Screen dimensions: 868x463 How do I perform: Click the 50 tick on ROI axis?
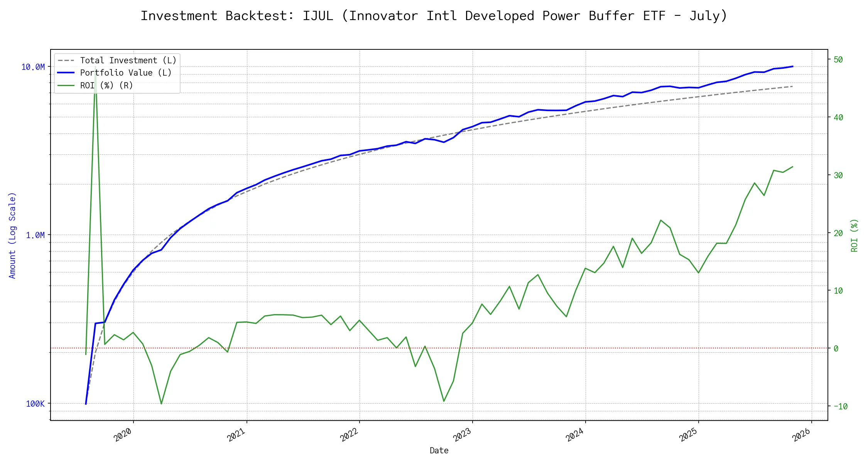click(838, 60)
